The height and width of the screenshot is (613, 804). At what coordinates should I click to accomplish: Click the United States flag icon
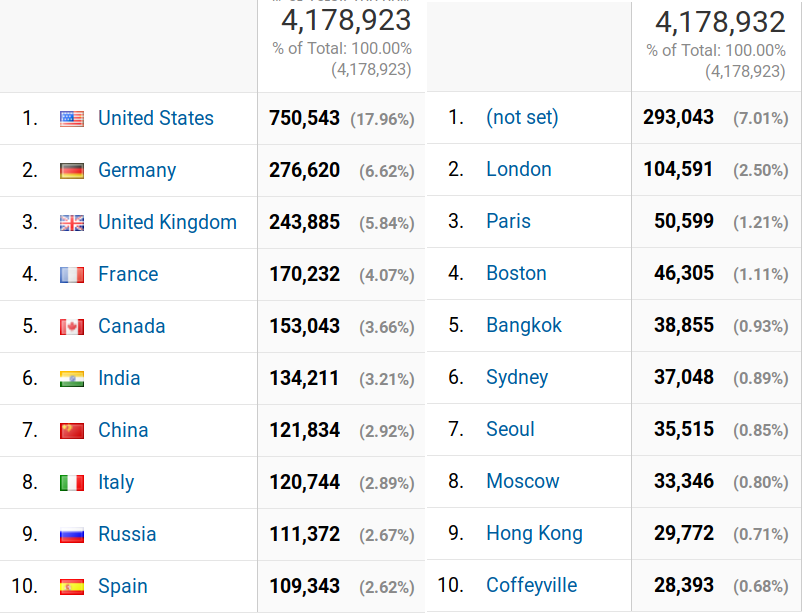pyautogui.click(x=72, y=119)
